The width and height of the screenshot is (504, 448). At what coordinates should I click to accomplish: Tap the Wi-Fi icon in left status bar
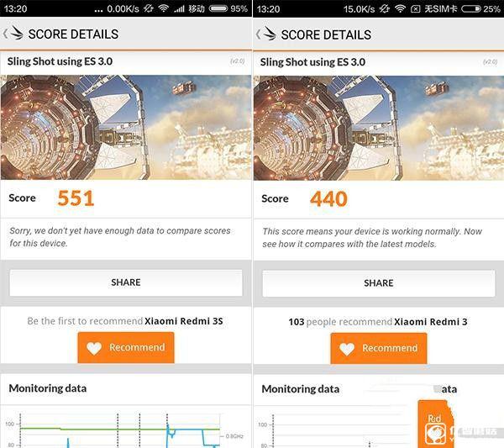(164, 8)
